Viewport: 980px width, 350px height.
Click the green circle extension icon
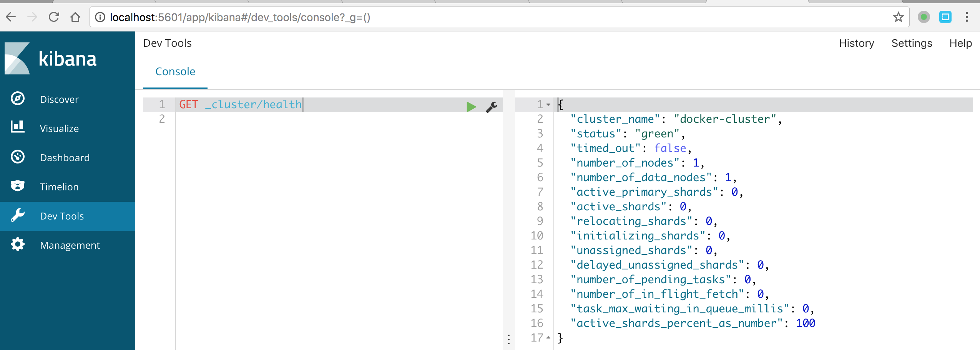tap(924, 17)
